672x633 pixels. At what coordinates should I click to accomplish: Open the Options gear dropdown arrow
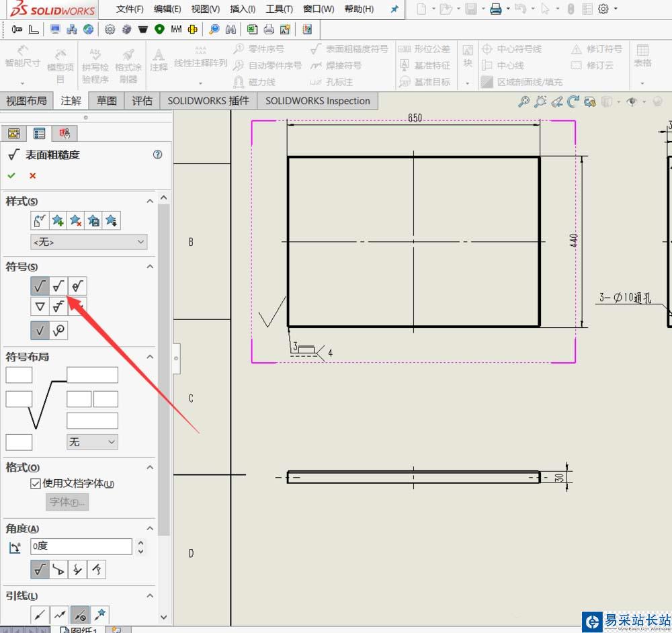click(616, 9)
